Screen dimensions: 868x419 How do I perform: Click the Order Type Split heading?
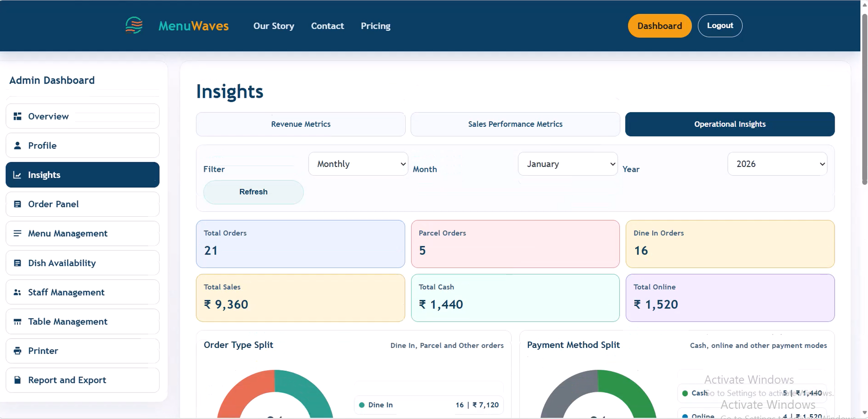pyautogui.click(x=238, y=345)
